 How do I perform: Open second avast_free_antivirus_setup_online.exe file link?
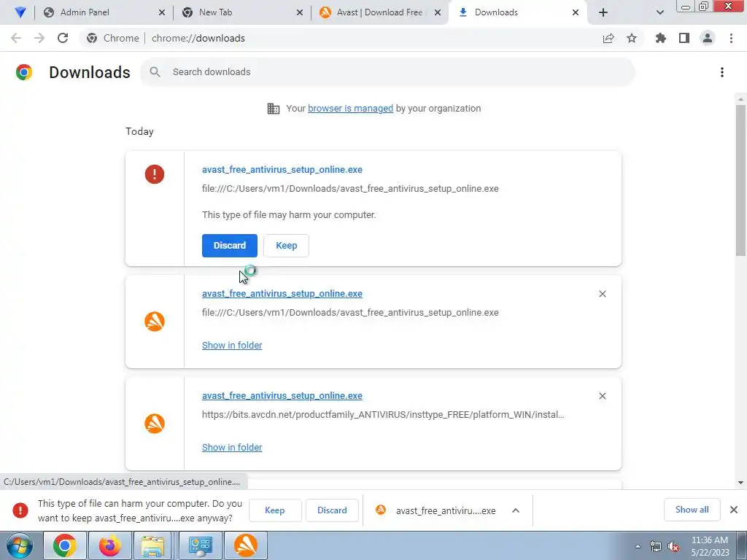tap(282, 294)
